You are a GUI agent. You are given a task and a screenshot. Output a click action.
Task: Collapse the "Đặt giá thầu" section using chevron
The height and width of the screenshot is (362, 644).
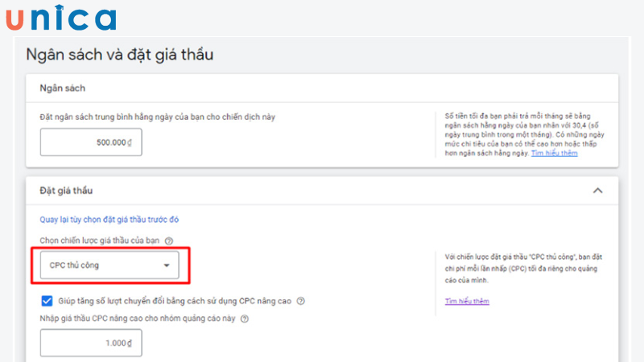(x=597, y=191)
